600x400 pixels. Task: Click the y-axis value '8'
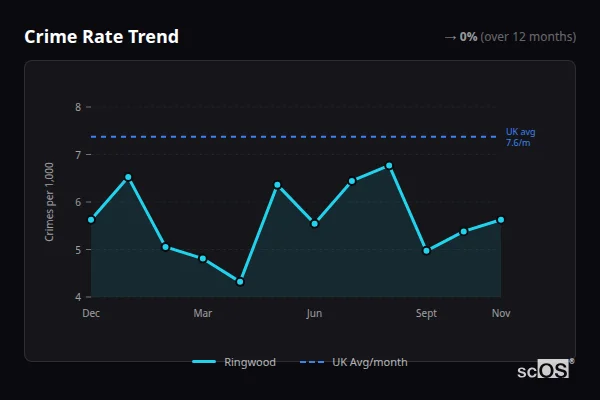(78, 107)
